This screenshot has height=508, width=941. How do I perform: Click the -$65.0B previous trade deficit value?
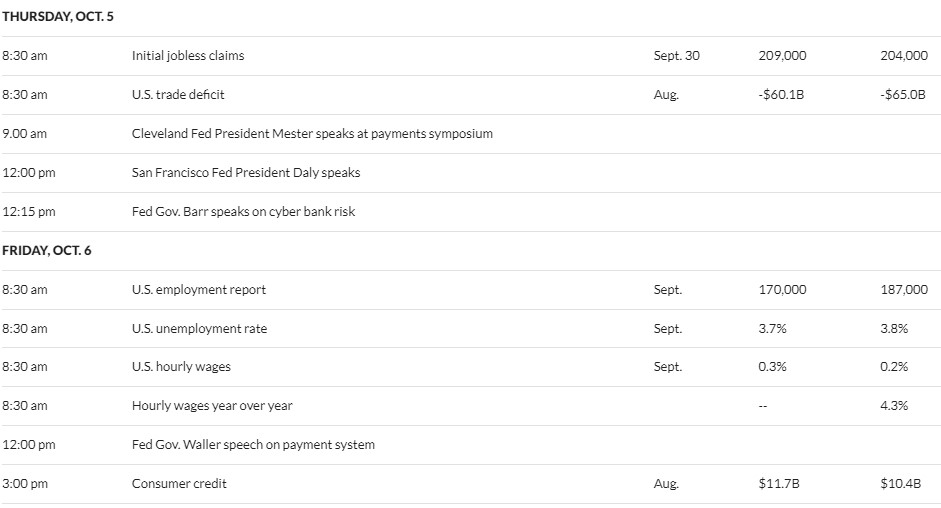pyautogui.click(x=903, y=95)
